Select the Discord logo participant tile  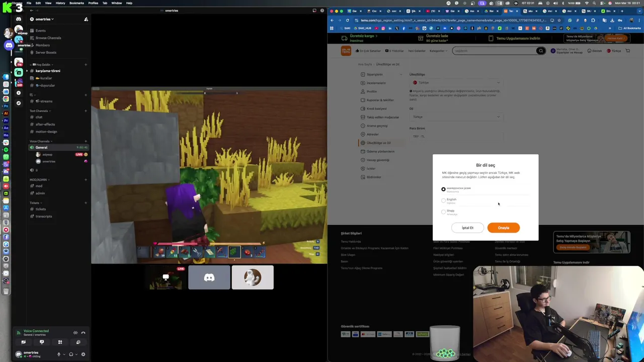[209, 278]
